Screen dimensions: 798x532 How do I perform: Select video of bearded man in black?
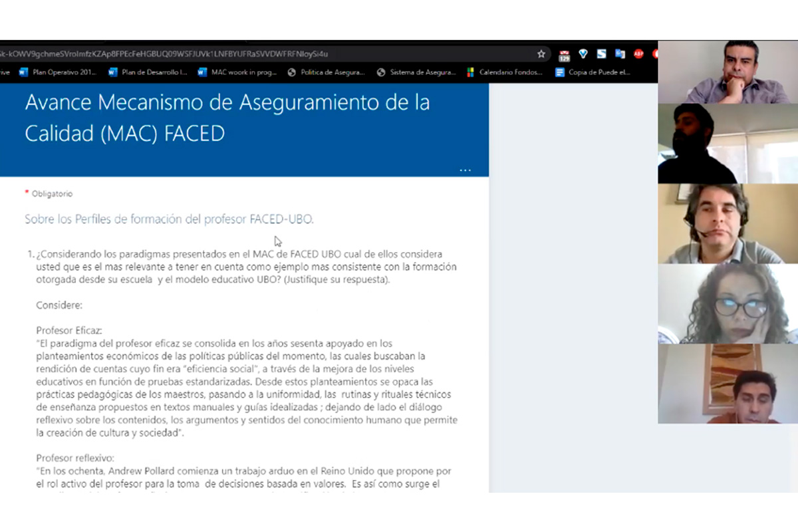(728, 144)
